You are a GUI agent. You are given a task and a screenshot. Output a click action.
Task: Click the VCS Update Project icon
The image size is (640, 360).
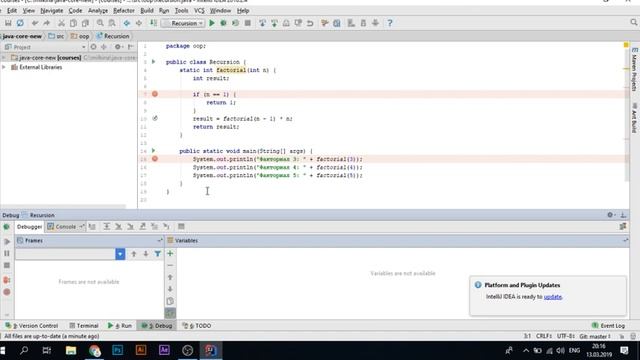(x=262, y=23)
